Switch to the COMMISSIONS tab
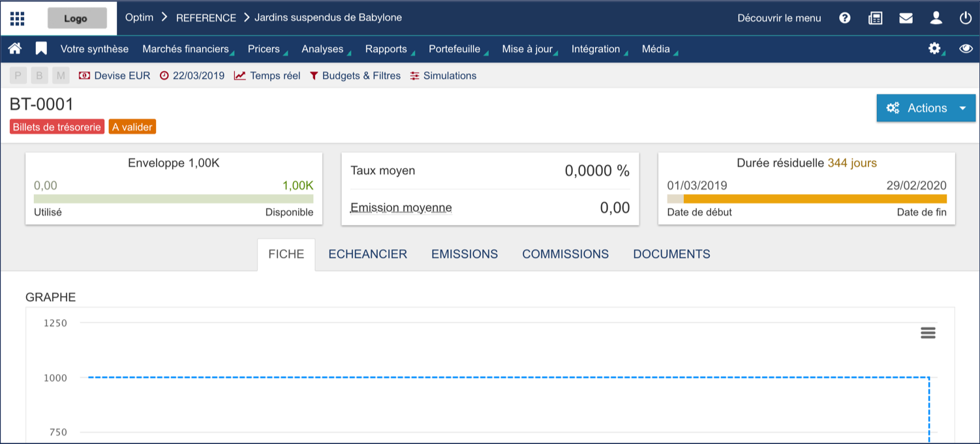 coord(565,254)
